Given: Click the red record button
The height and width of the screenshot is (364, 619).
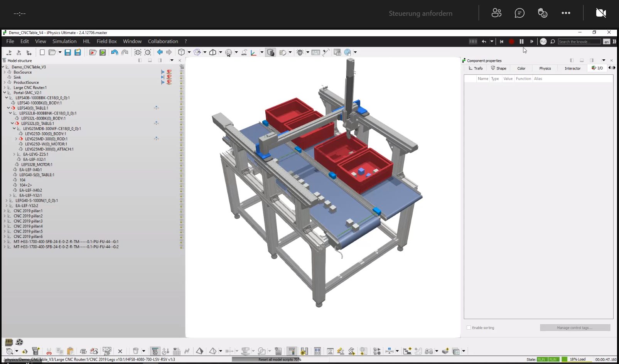Looking at the screenshot, I should click(x=512, y=41).
